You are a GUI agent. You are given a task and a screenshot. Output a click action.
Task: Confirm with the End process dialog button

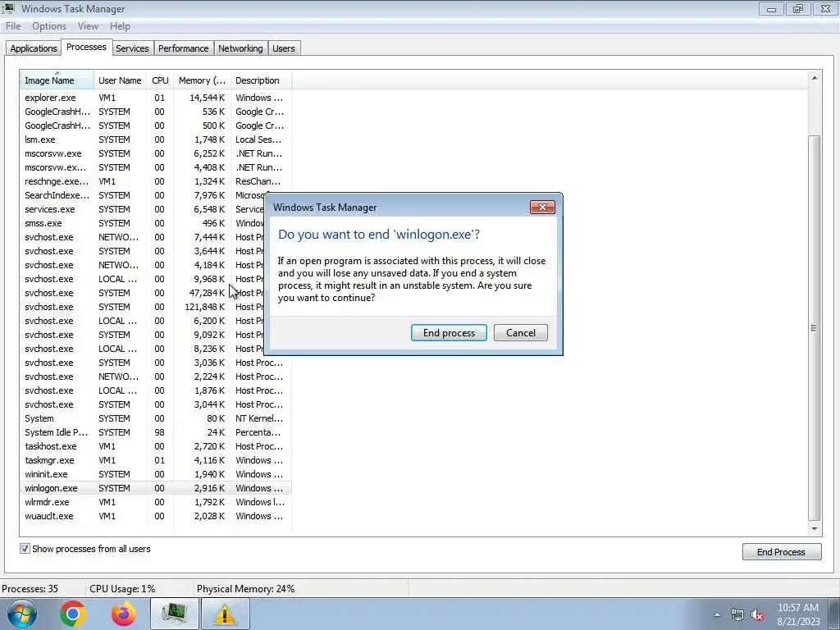tap(449, 333)
